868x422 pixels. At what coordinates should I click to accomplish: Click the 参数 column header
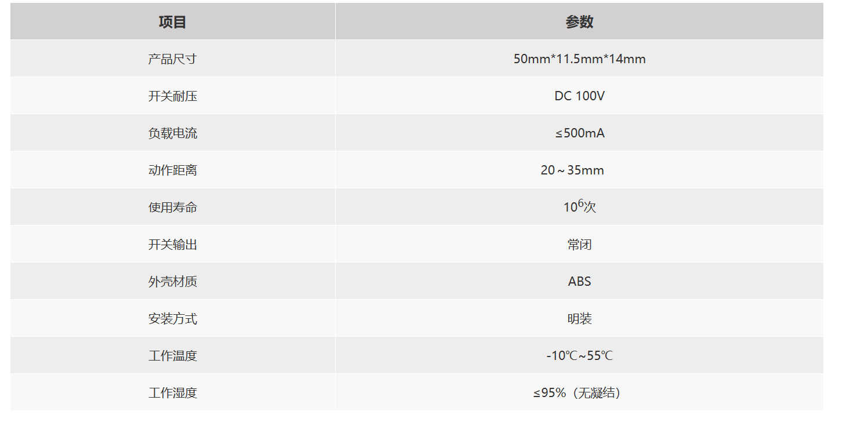[579, 22]
